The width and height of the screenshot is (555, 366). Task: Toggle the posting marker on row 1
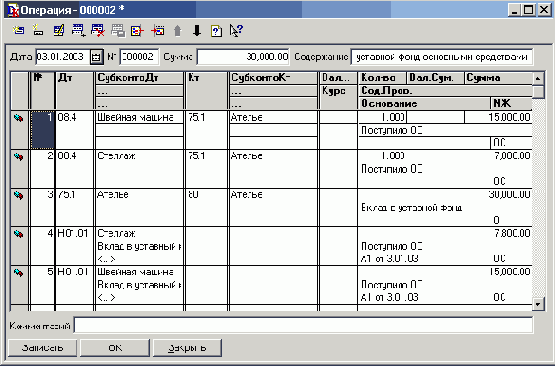click(x=19, y=118)
